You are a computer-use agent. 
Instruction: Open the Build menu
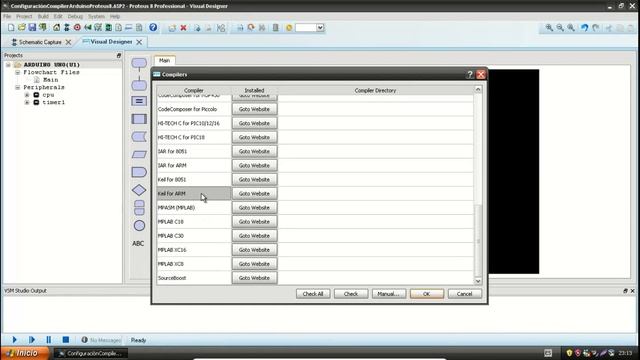click(43, 16)
